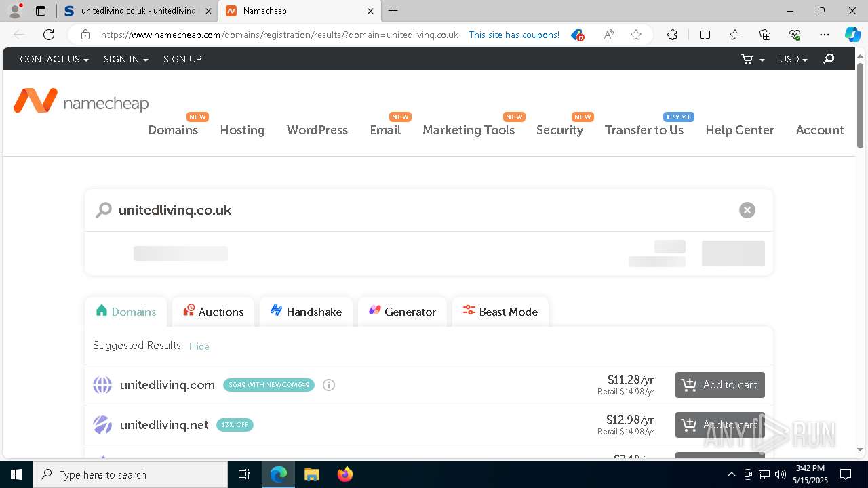Open tab actions menu icon
The image size is (868, 488).
pyautogui.click(x=41, y=11)
